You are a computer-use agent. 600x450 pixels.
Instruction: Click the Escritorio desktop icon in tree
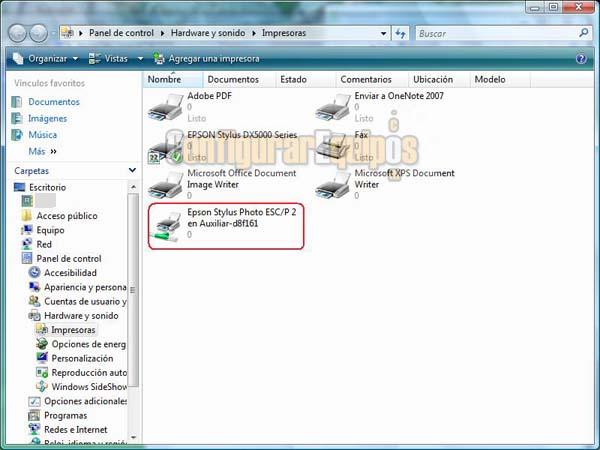20,187
